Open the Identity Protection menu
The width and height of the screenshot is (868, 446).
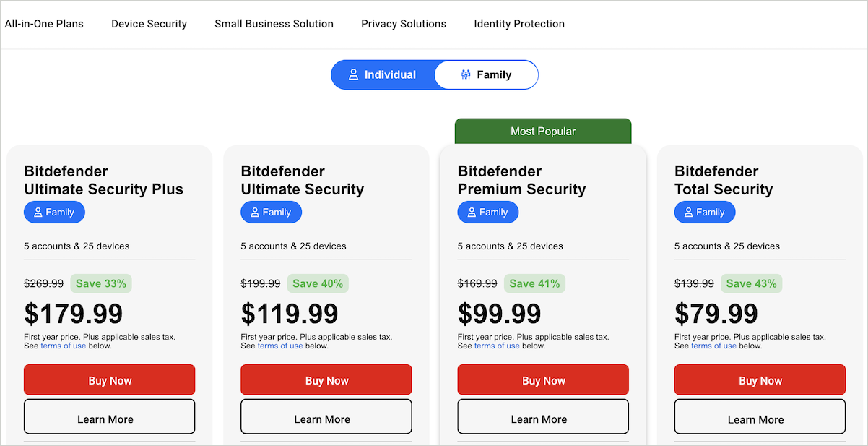coord(519,24)
